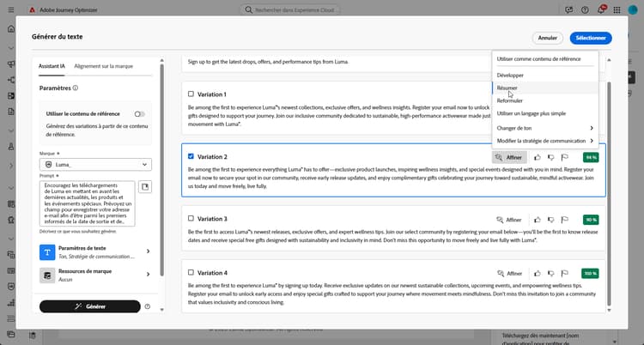The image size is (644, 345).
Task: Click the 94 % alignment score badge
Action: (x=591, y=157)
